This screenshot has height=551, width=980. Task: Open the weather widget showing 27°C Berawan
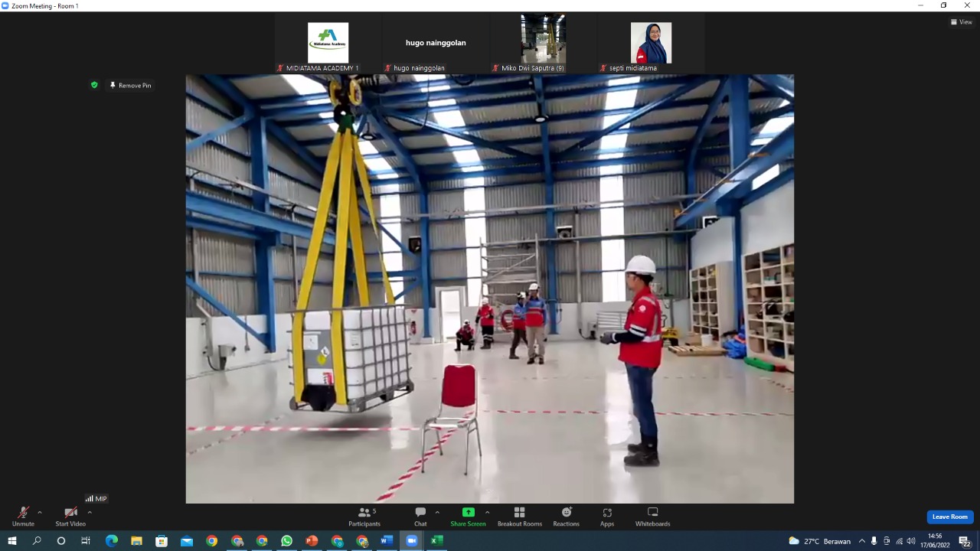pos(820,541)
